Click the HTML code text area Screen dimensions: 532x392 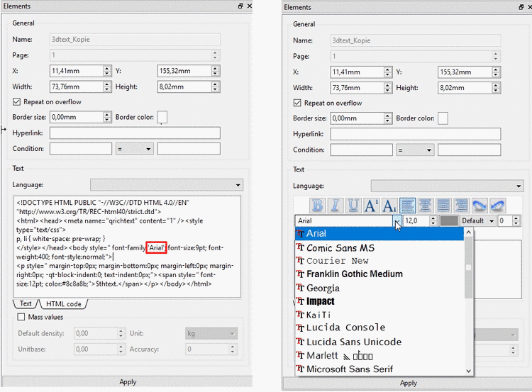pos(127,247)
